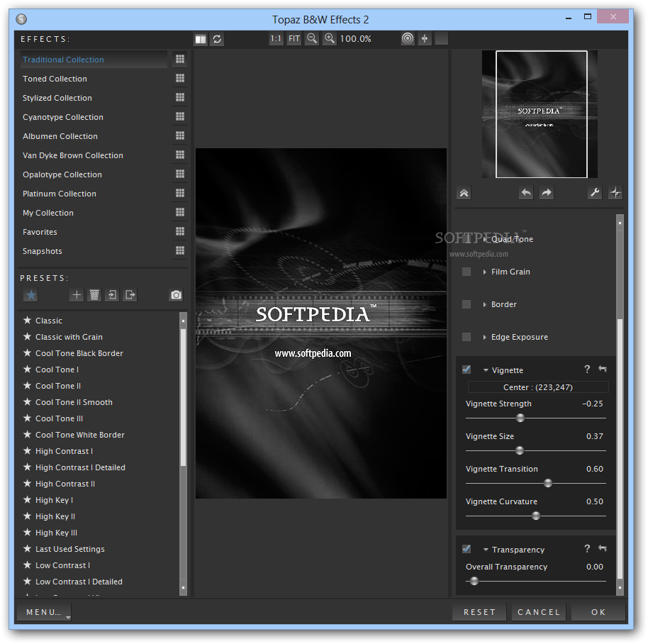648x644 pixels.
Task: Open Favorites collection
Action: coord(40,232)
